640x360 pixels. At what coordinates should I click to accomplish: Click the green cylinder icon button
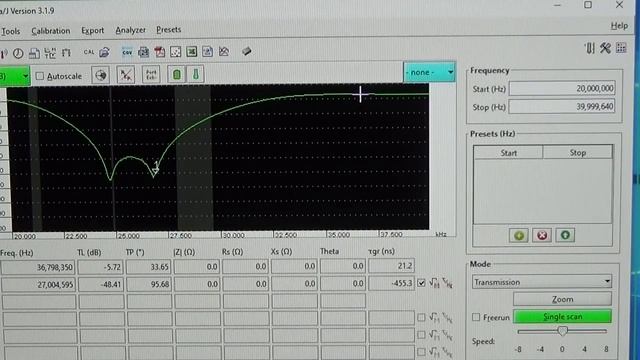[176, 74]
